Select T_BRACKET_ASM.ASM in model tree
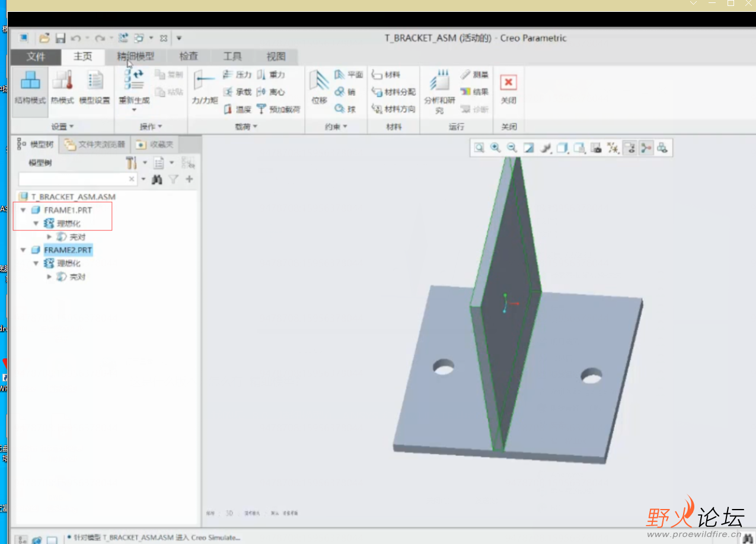The image size is (756, 544). point(67,196)
